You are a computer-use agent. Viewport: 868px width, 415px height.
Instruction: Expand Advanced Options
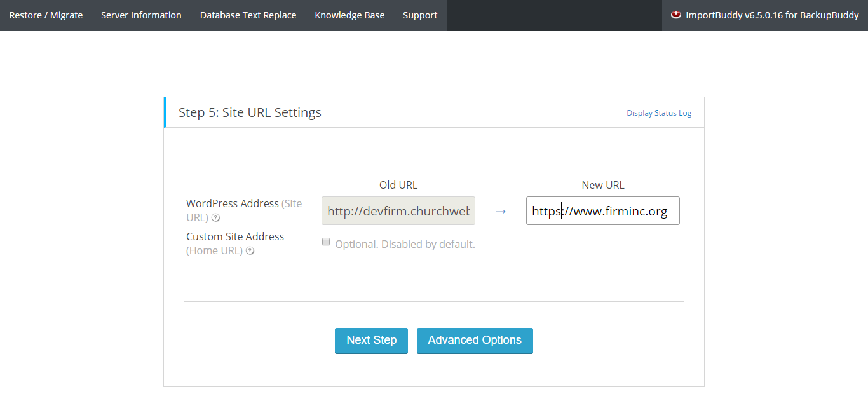[475, 340]
